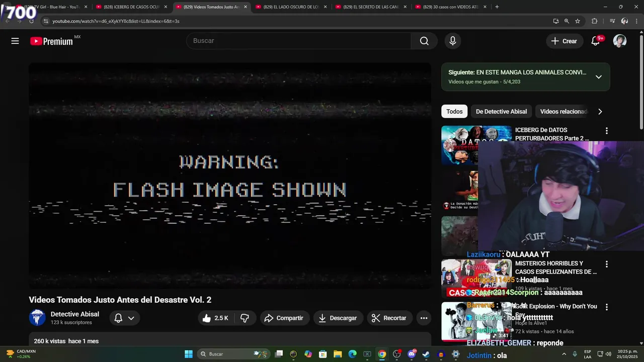644x362 pixels.
Task: Open the YouTube hamburger guide menu
Action: [x=15, y=41]
